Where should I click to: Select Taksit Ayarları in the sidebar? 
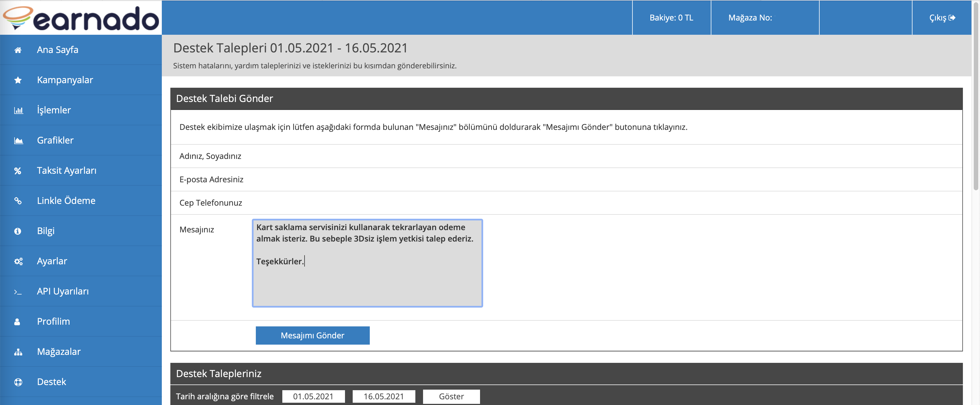click(81, 171)
